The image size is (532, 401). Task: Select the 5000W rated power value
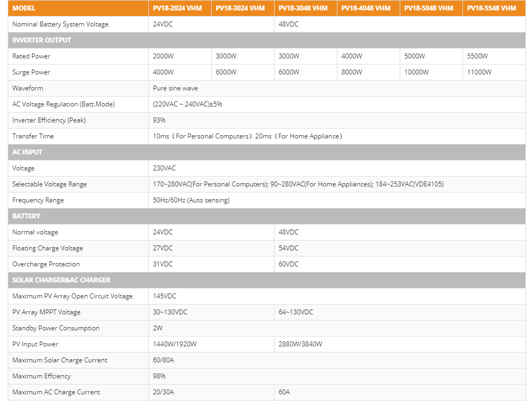[x=415, y=56]
